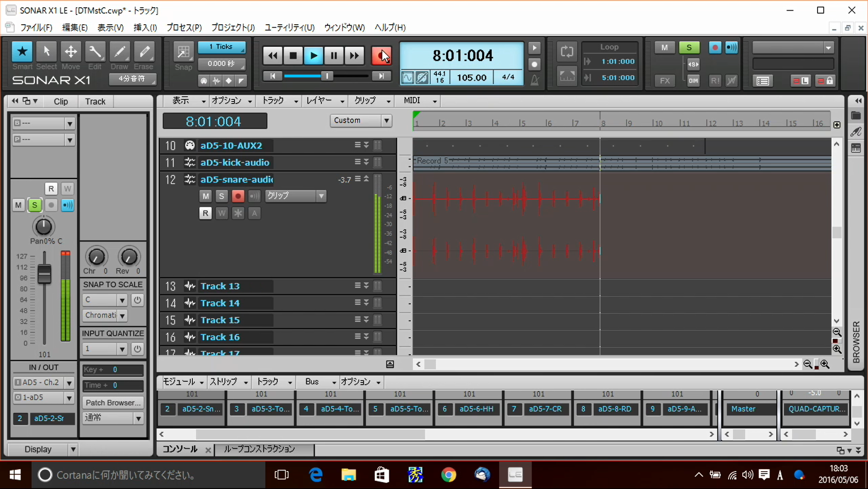Expand the 1-aD5 output dropdown
The width and height of the screenshot is (868, 489).
click(x=69, y=398)
